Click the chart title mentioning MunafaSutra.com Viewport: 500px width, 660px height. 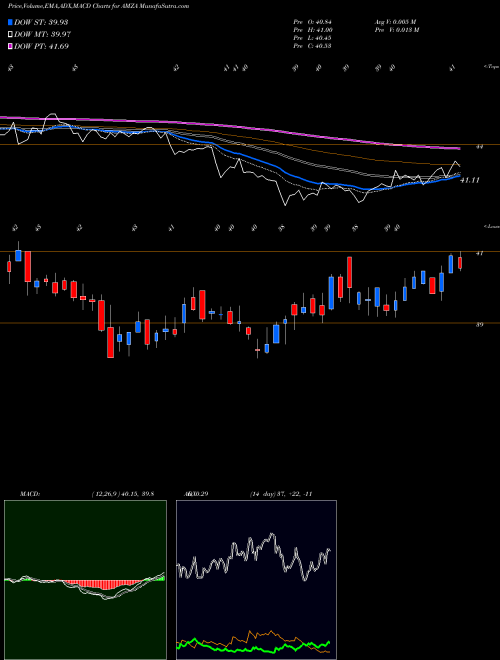(98, 6)
